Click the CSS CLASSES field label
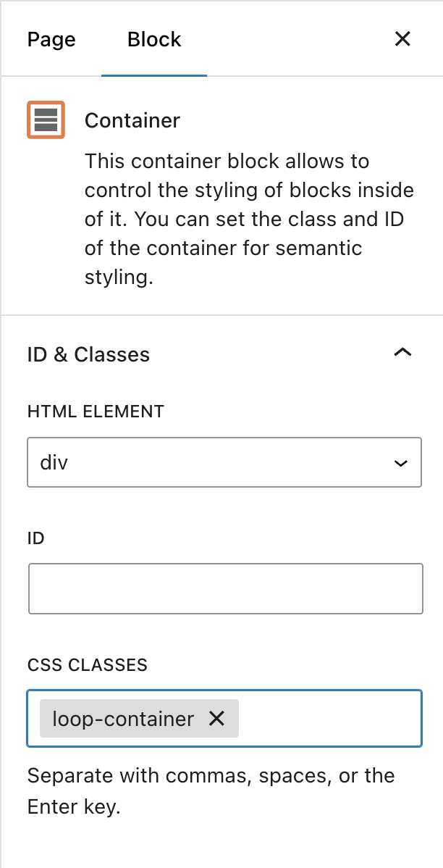The height and width of the screenshot is (868, 443). [88, 664]
